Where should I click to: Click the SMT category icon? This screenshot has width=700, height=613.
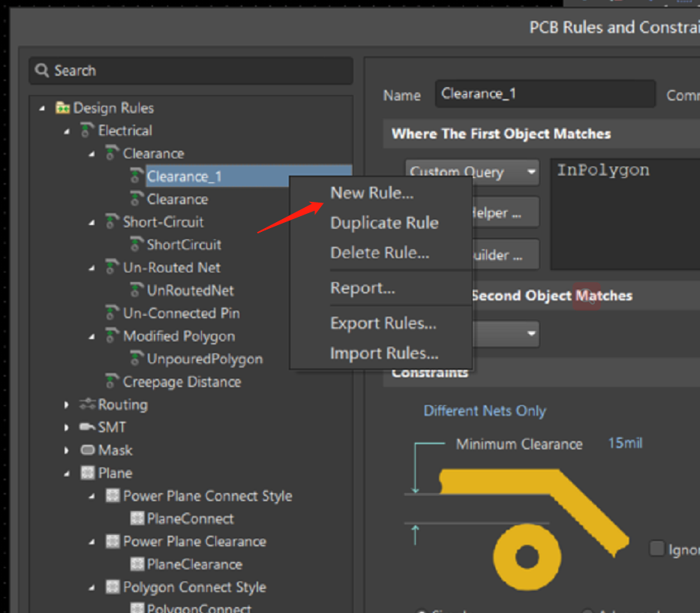point(87,427)
